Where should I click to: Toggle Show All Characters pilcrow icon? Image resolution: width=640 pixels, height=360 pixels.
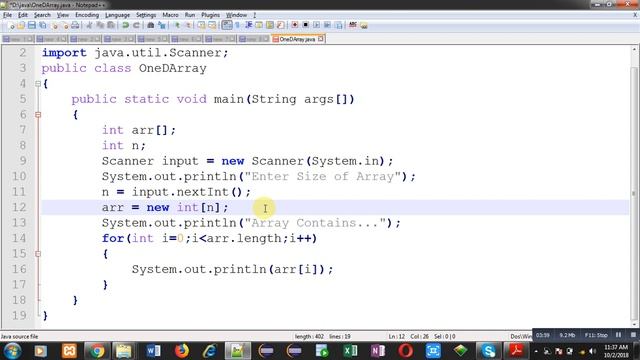click(237, 25)
